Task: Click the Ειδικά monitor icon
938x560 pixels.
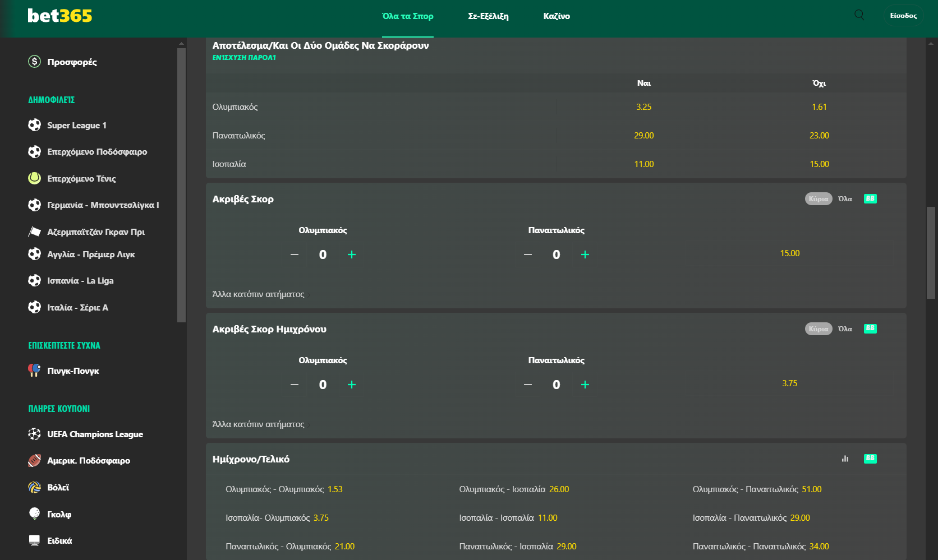Action: pyautogui.click(x=35, y=540)
